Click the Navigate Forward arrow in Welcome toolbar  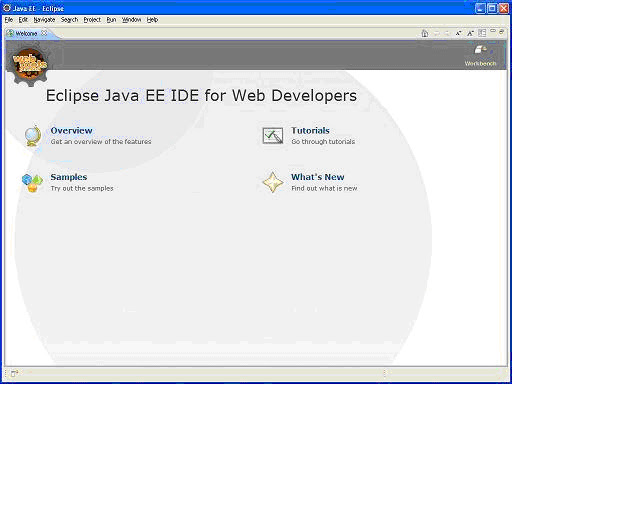[x=447, y=33]
